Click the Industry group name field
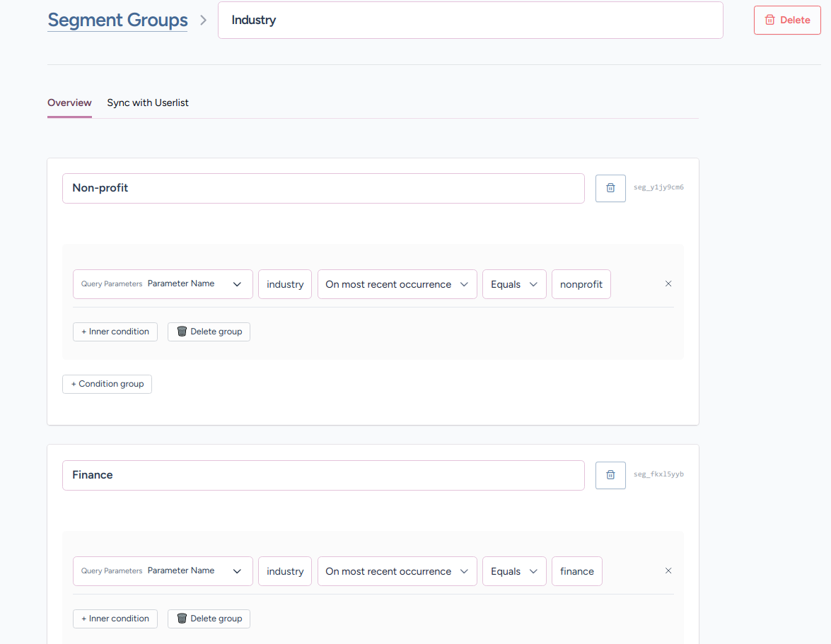The image size is (831, 644). point(470,20)
